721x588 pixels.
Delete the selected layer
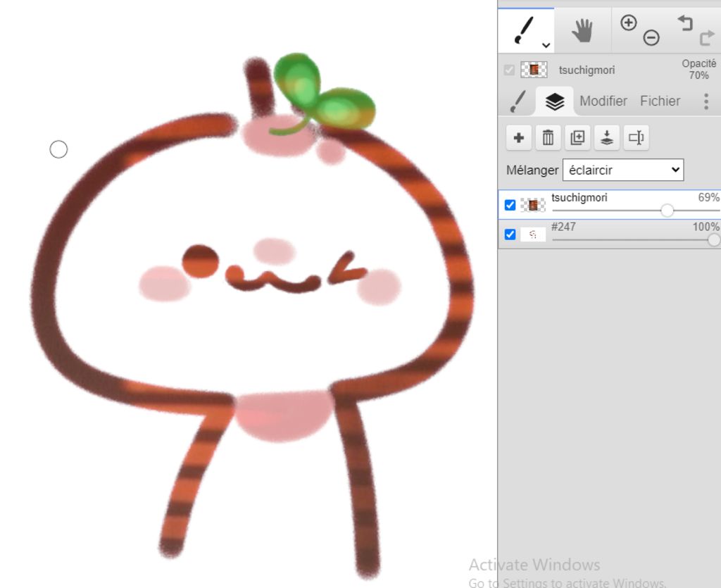[x=548, y=137]
